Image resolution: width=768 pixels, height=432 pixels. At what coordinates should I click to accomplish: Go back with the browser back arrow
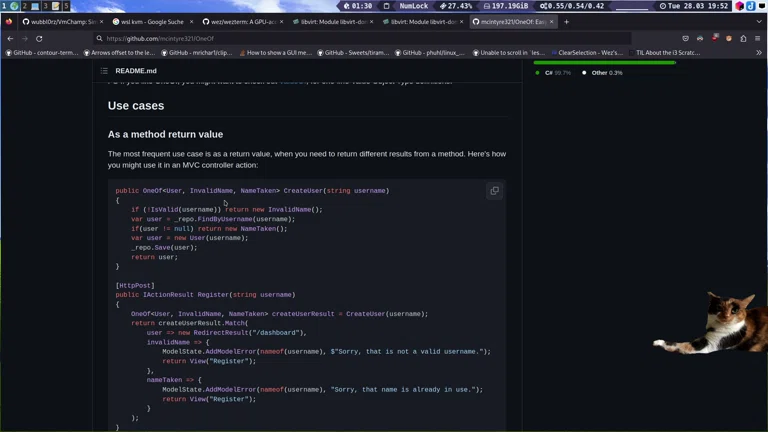(10, 38)
